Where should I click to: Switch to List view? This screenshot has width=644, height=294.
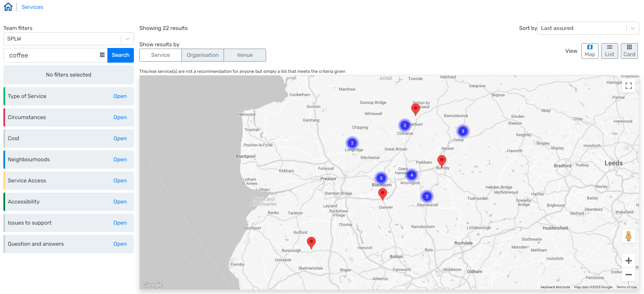coord(609,51)
